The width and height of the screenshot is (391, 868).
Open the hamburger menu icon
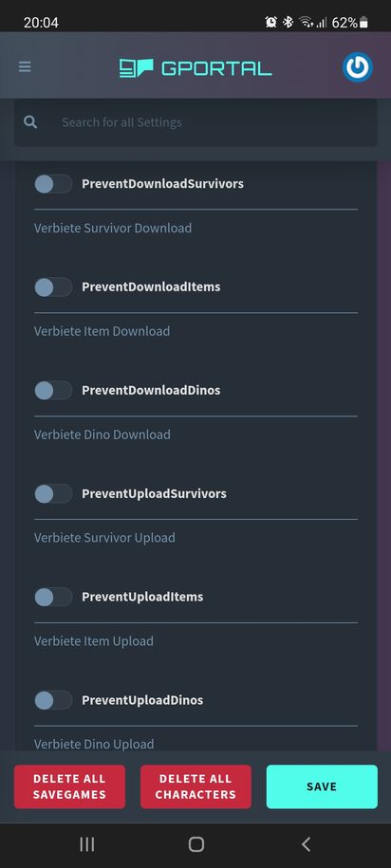25,67
